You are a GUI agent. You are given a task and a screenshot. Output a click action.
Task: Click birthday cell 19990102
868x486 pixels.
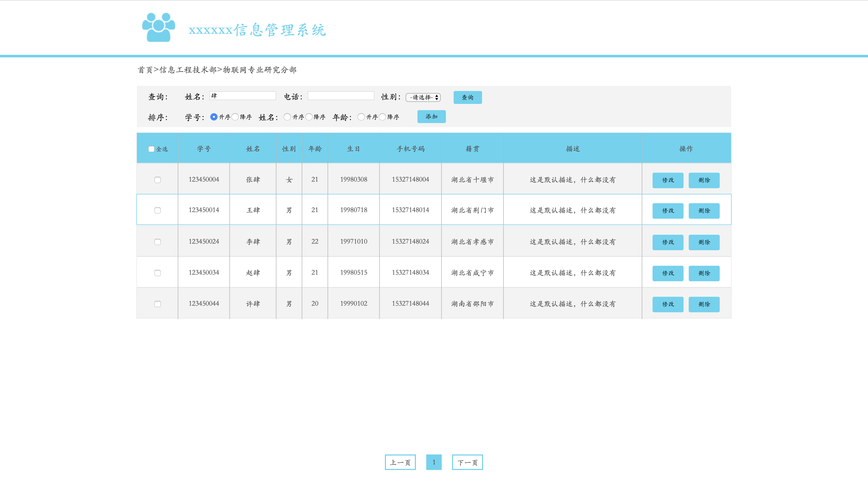(353, 303)
